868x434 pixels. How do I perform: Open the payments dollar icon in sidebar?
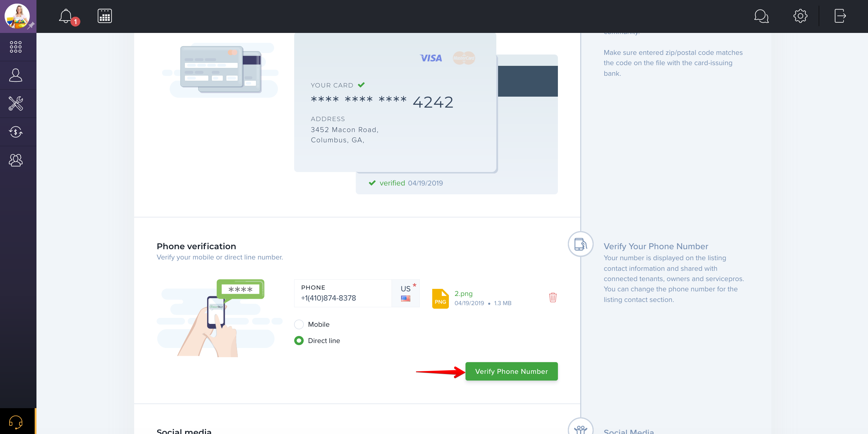pos(16,132)
